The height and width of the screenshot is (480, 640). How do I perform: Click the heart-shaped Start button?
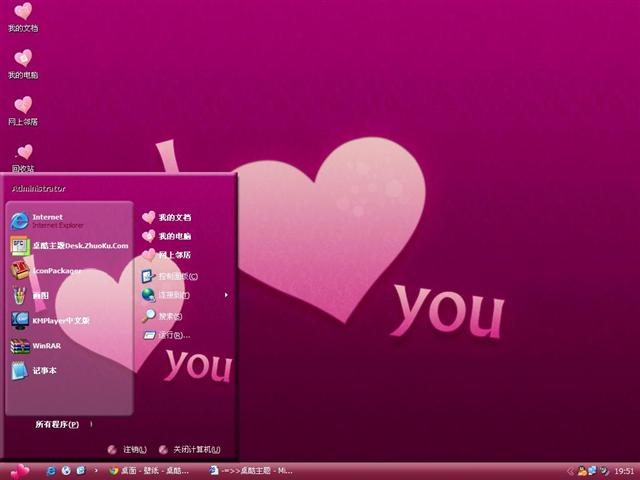[20, 472]
